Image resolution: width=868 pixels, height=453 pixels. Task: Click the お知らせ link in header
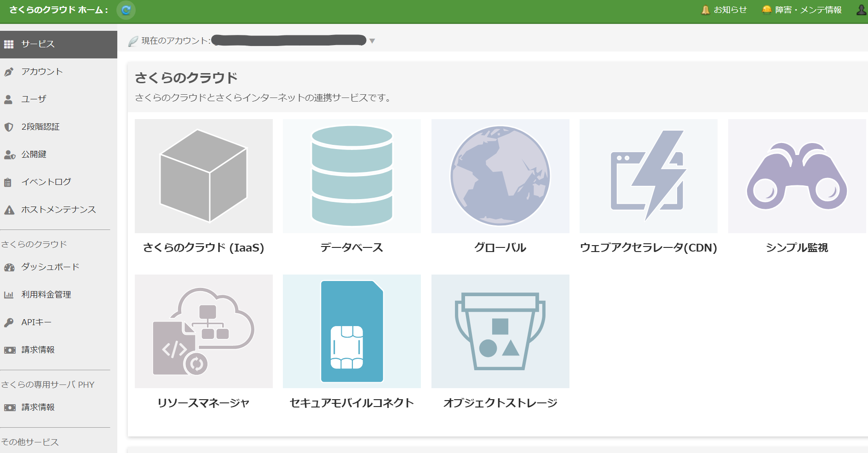point(730,10)
